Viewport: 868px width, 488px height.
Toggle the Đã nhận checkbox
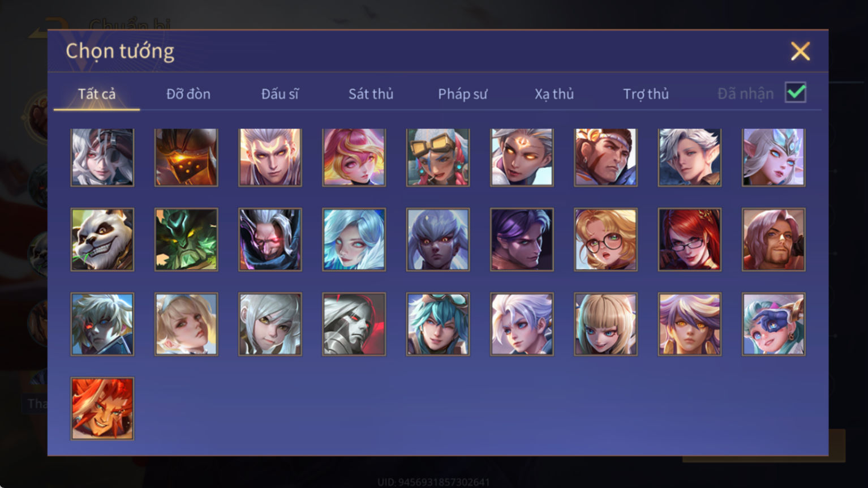pyautogui.click(x=796, y=92)
